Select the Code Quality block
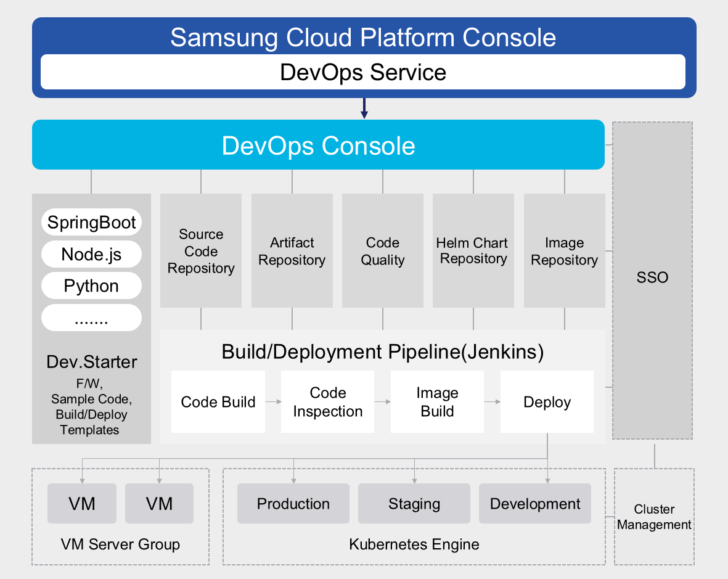This screenshot has height=579, width=728. [383, 251]
